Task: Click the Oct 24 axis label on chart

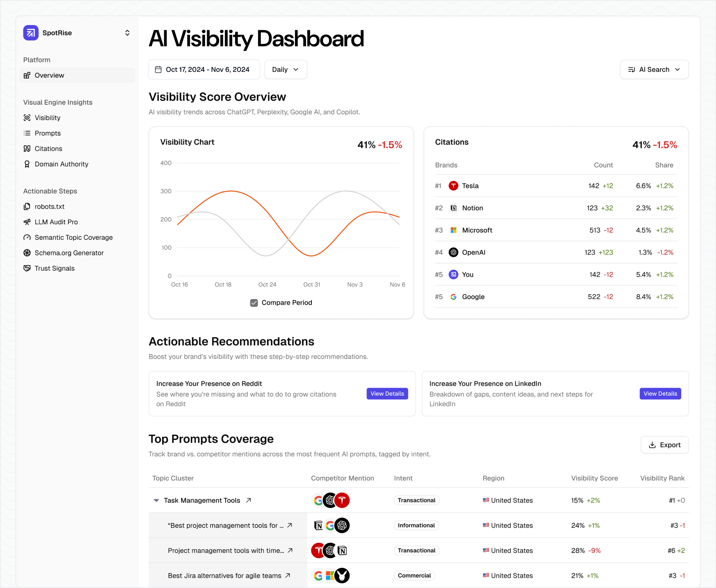Action: click(x=267, y=284)
